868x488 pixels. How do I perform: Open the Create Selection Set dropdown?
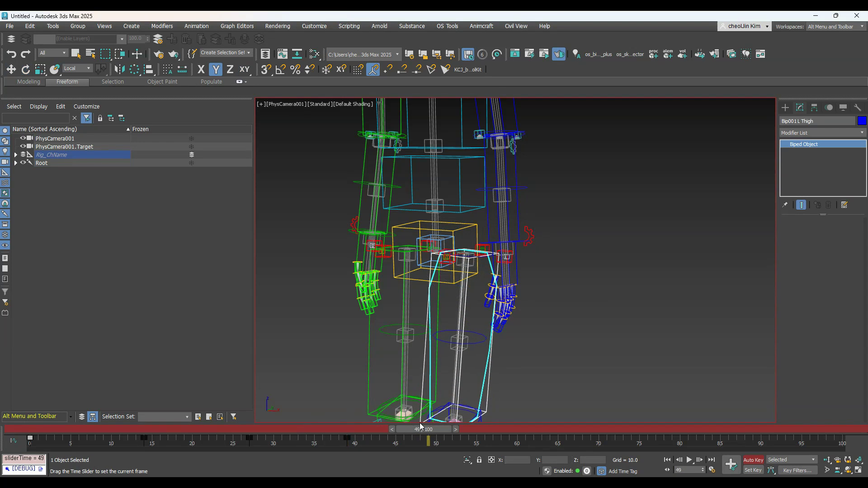225,53
